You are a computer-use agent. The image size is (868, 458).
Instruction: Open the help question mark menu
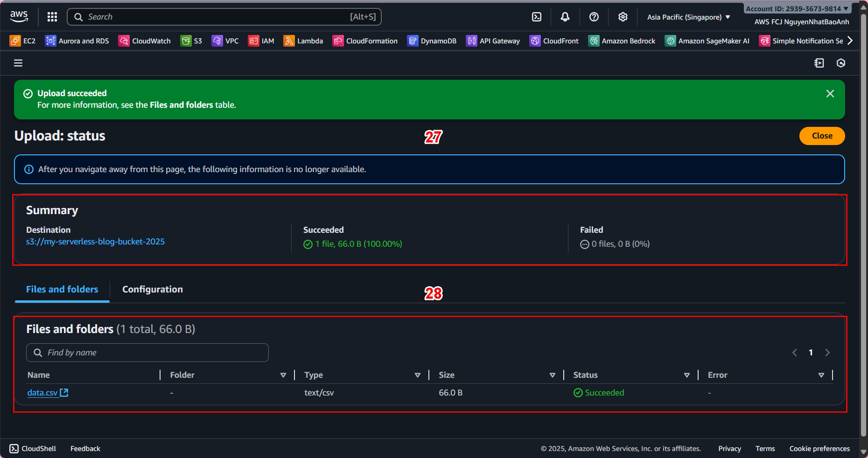(x=594, y=17)
